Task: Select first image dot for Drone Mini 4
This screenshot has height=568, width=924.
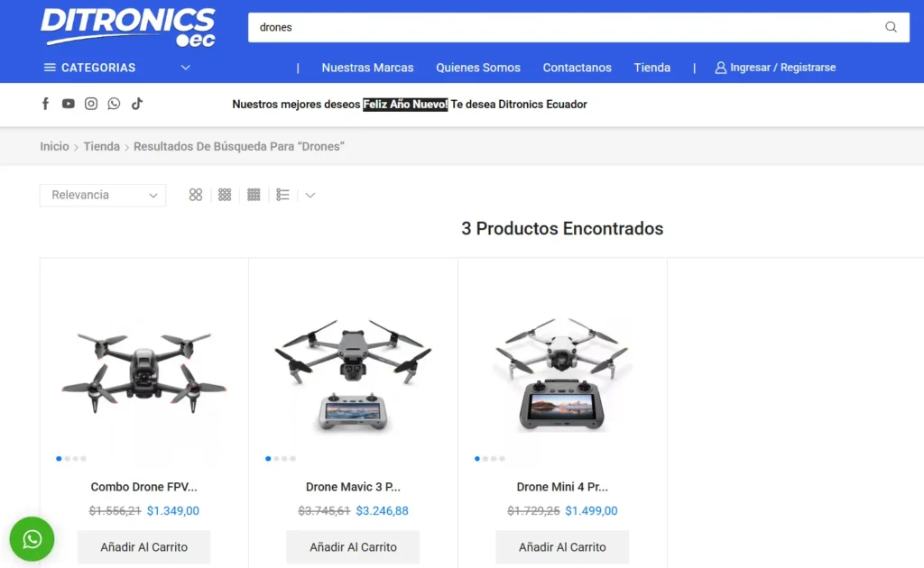Action: click(x=477, y=459)
